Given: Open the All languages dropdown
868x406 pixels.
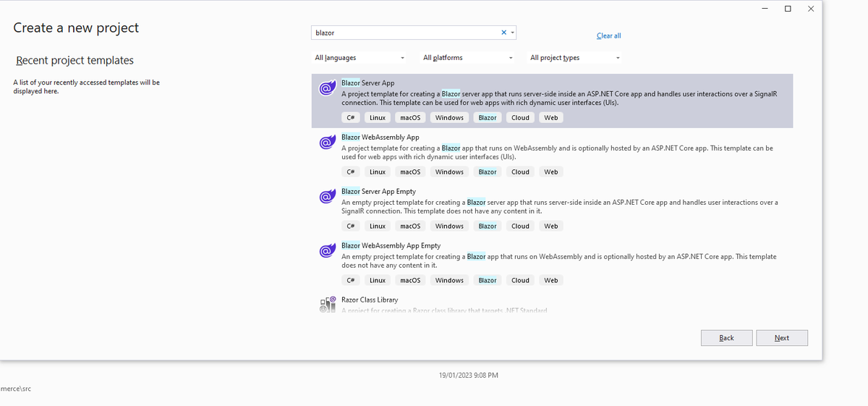Looking at the screenshot, I should (x=360, y=58).
